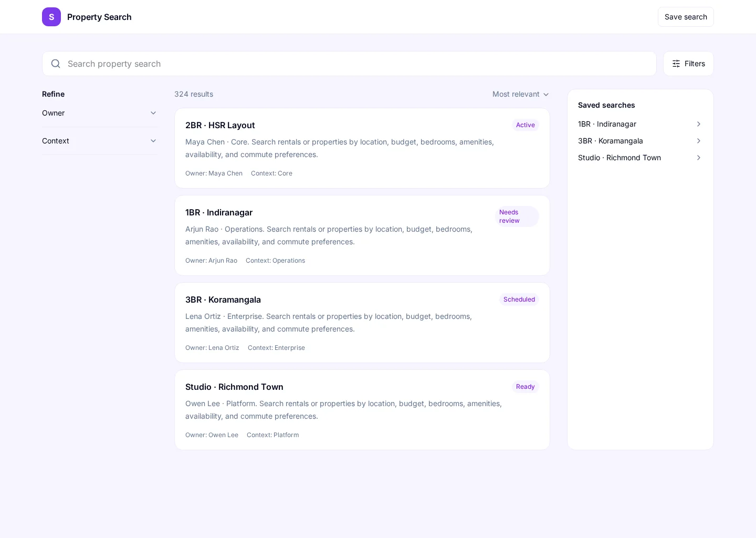Open the Most relevant sort dropdown
Image resolution: width=756 pixels, height=538 pixels.
pyautogui.click(x=521, y=94)
